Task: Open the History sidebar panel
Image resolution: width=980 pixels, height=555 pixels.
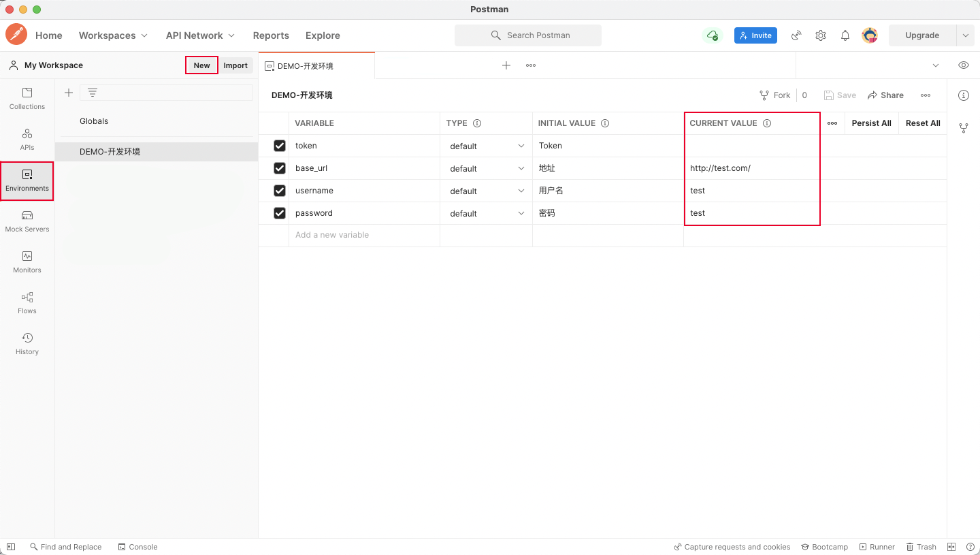Action: (x=27, y=344)
